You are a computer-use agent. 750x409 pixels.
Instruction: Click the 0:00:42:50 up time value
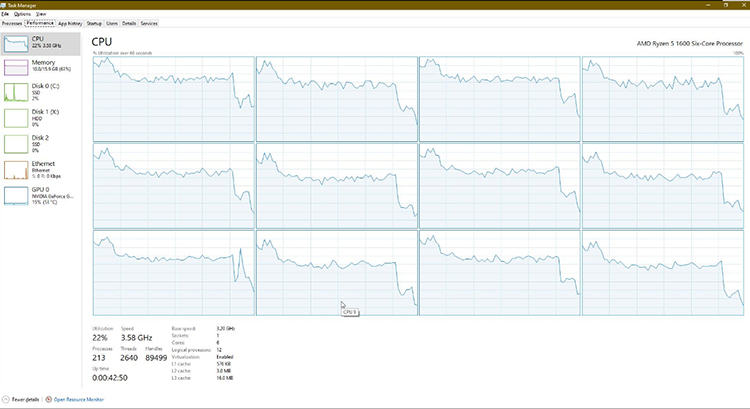[110, 378]
